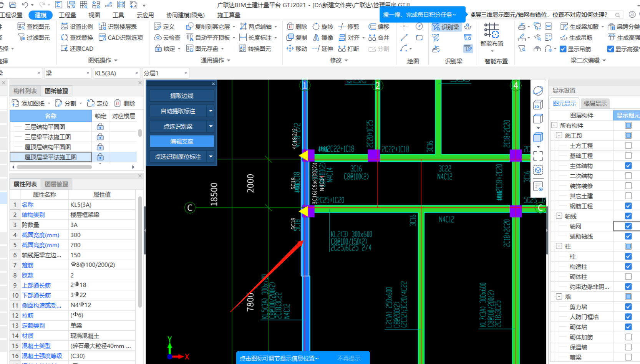Switch to 构件列表 tab

pos(25,91)
